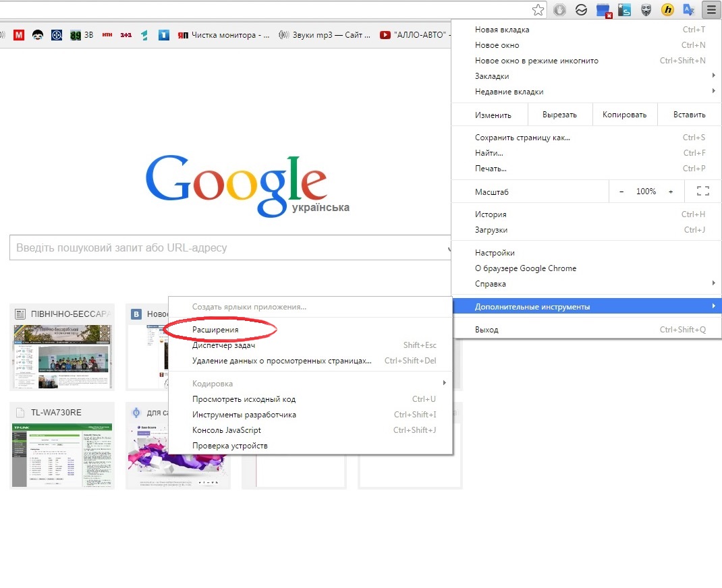This screenshot has width=722, height=588.
Task: Expand the Недавние вкладки submenu arrow
Action: (713, 91)
